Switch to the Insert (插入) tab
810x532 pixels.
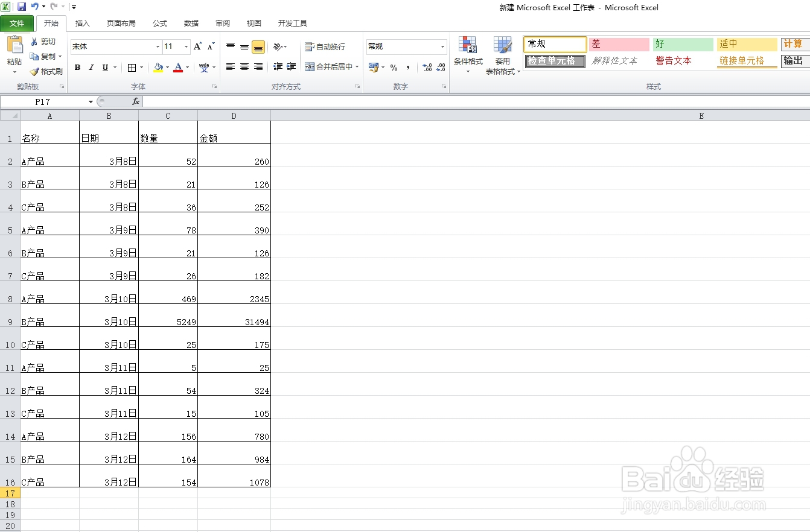coord(83,24)
